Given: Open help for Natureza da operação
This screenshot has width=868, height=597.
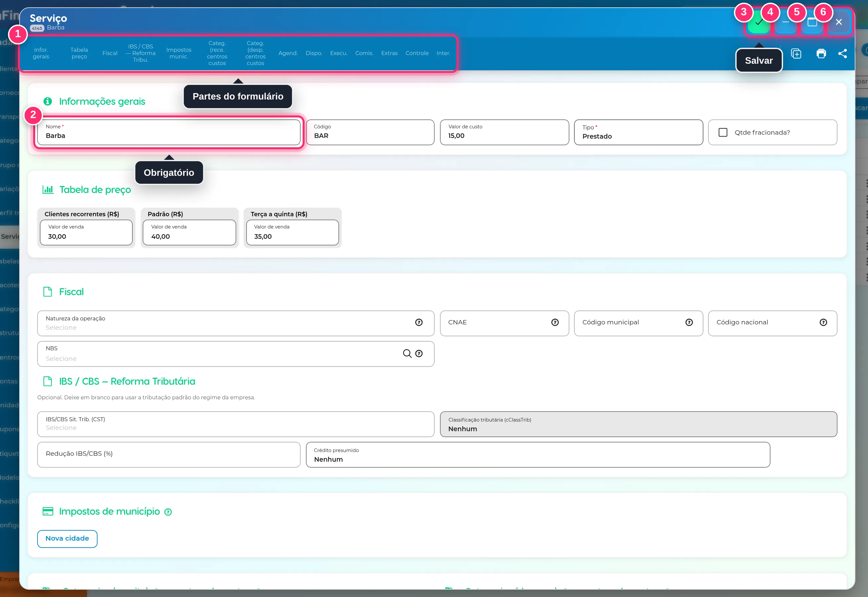Looking at the screenshot, I should [419, 322].
